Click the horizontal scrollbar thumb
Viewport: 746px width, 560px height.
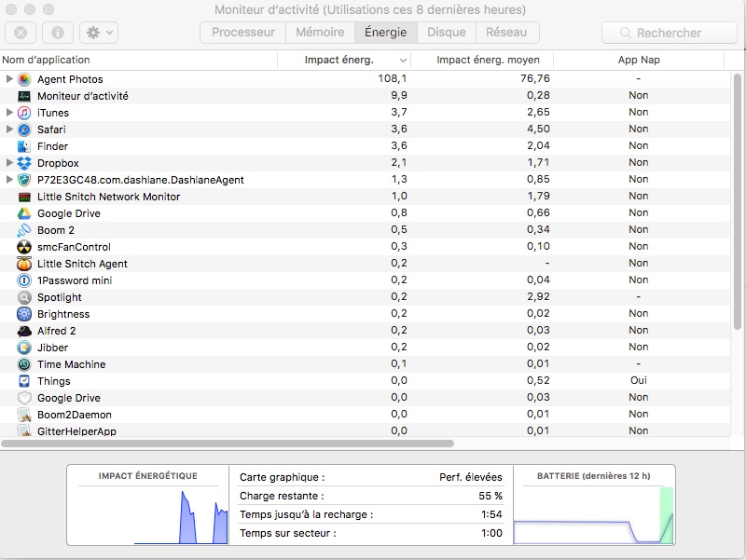pyautogui.click(x=228, y=444)
